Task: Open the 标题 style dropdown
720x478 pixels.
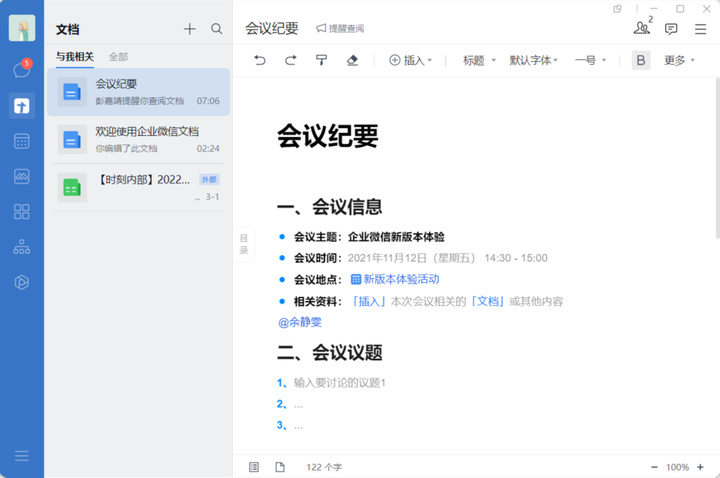Action: (x=479, y=60)
